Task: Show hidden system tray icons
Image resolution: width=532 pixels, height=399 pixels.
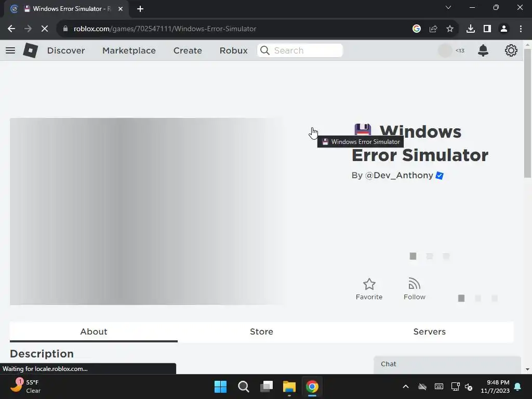Action: coord(405,387)
